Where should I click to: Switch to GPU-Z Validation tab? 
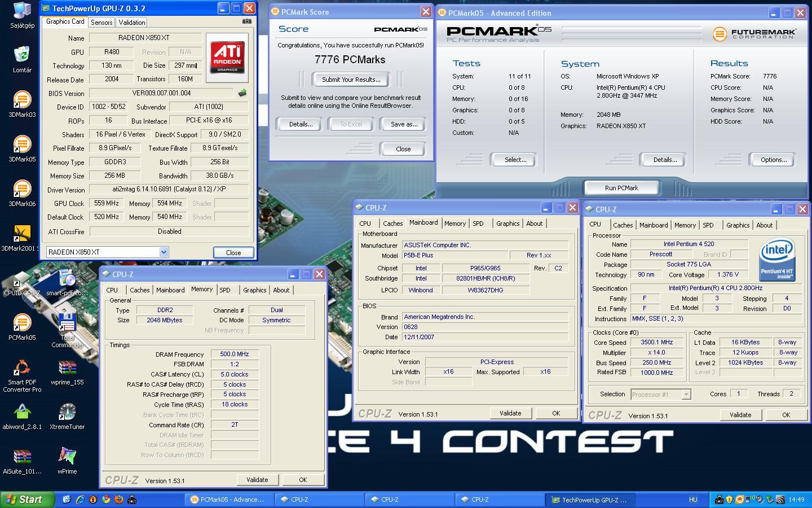(132, 22)
